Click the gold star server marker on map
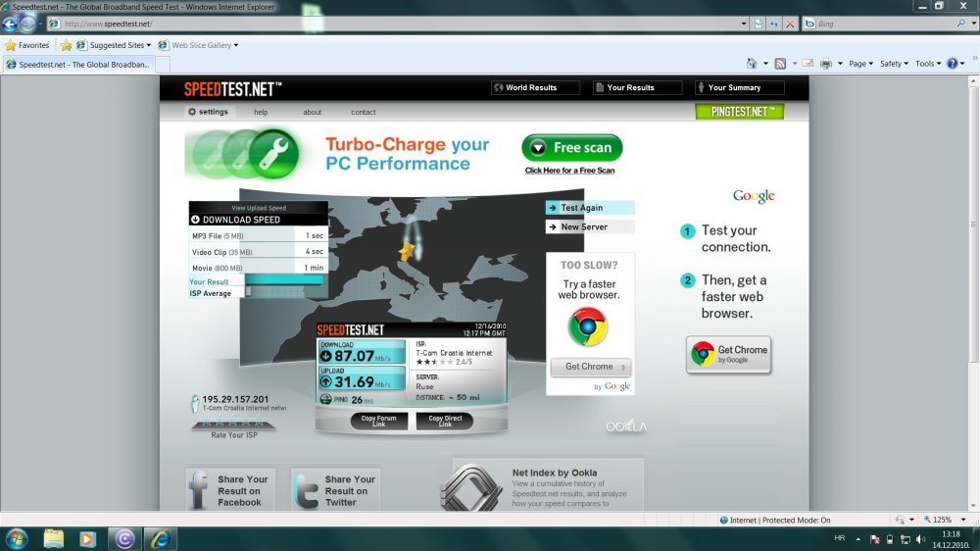This screenshot has height=551, width=980. tap(407, 251)
